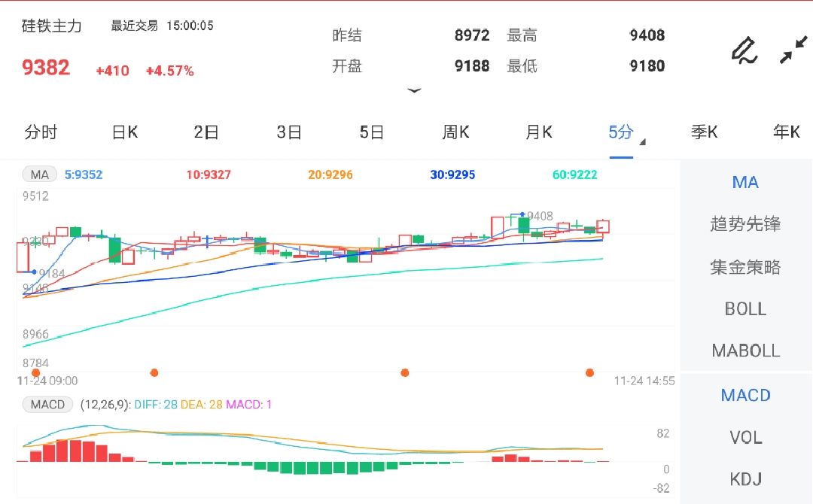This screenshot has height=504, width=813.
Task: Select the 5日 tab
Action: 372,132
